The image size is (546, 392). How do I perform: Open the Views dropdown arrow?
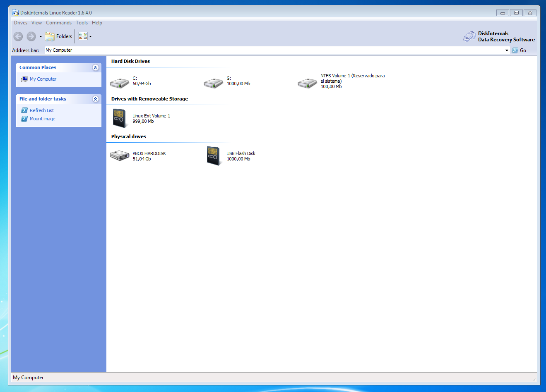[x=90, y=36]
